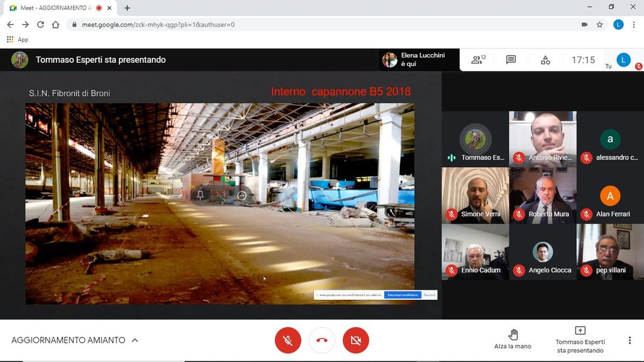The width and height of the screenshot is (644, 362).
Task: Open the Chrome profile L avatar
Action: point(618,25)
